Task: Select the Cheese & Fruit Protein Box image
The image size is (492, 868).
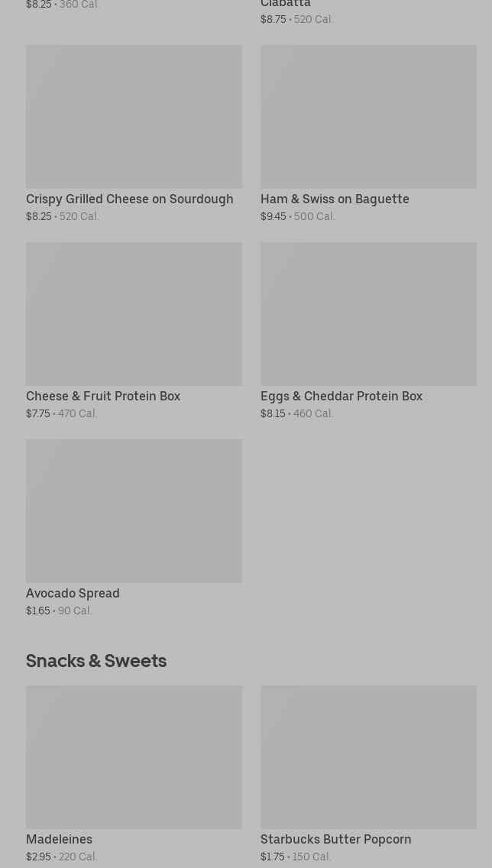Action: [134, 313]
